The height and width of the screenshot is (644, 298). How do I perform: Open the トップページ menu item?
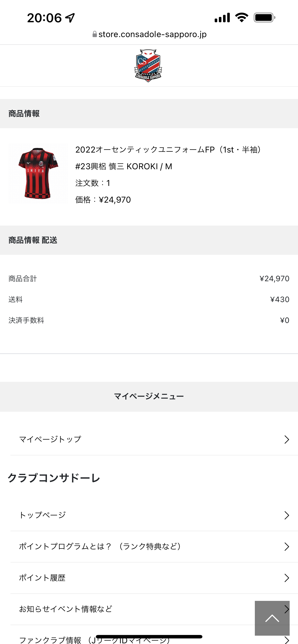click(42, 515)
